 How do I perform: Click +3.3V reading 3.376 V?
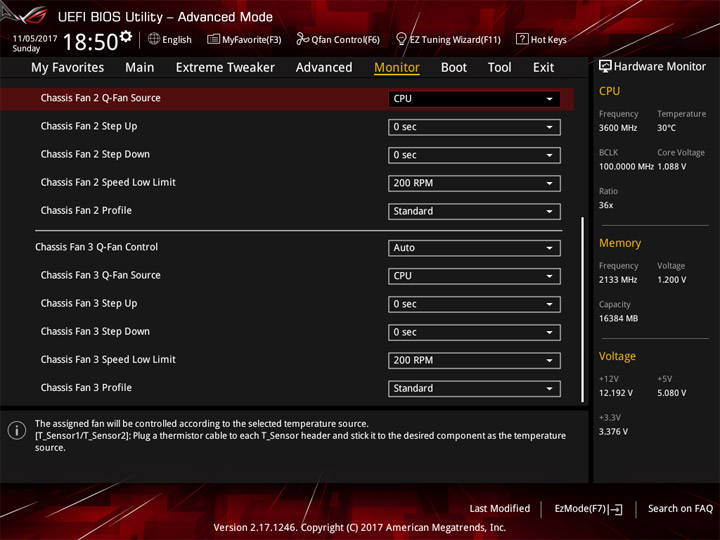pyautogui.click(x=613, y=432)
